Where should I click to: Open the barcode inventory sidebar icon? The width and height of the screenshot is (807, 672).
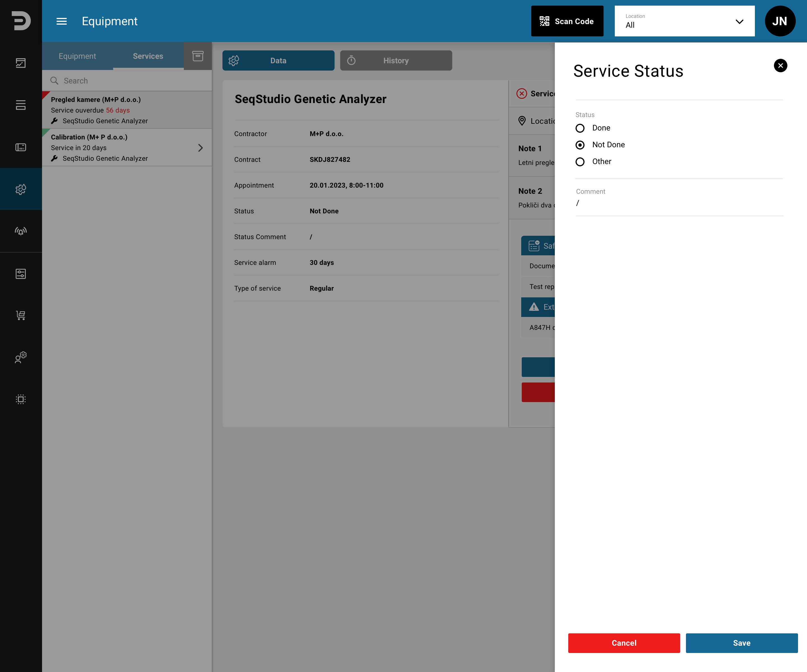click(x=21, y=147)
